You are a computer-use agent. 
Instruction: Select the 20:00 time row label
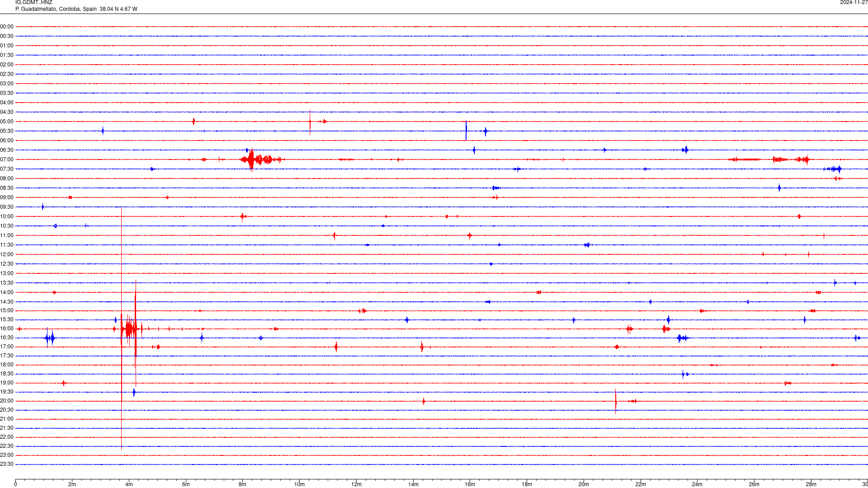7,401
